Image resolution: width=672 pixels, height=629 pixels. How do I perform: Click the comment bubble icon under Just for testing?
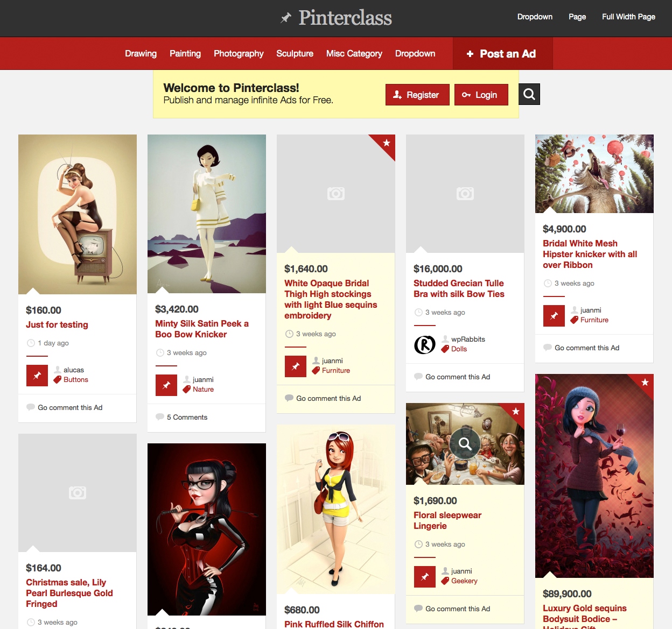(x=30, y=407)
